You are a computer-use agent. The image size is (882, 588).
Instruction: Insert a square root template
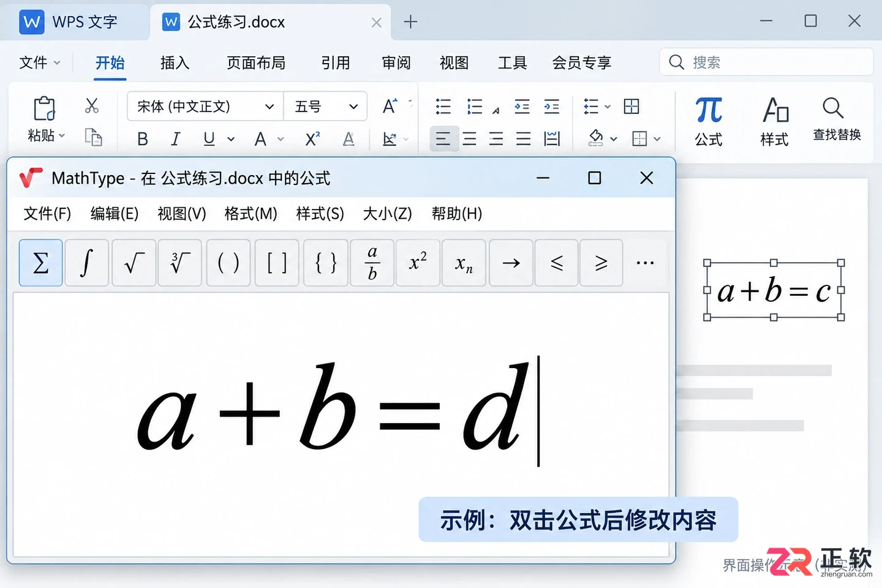[x=134, y=263]
